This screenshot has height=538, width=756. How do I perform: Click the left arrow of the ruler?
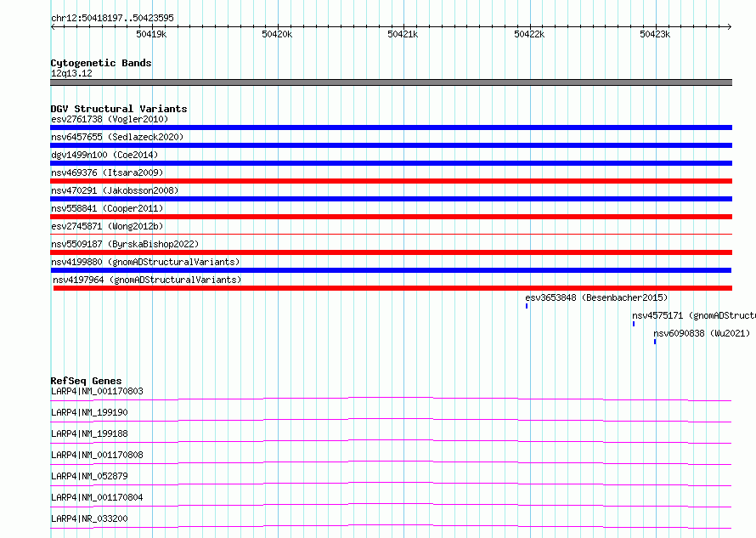53,26
